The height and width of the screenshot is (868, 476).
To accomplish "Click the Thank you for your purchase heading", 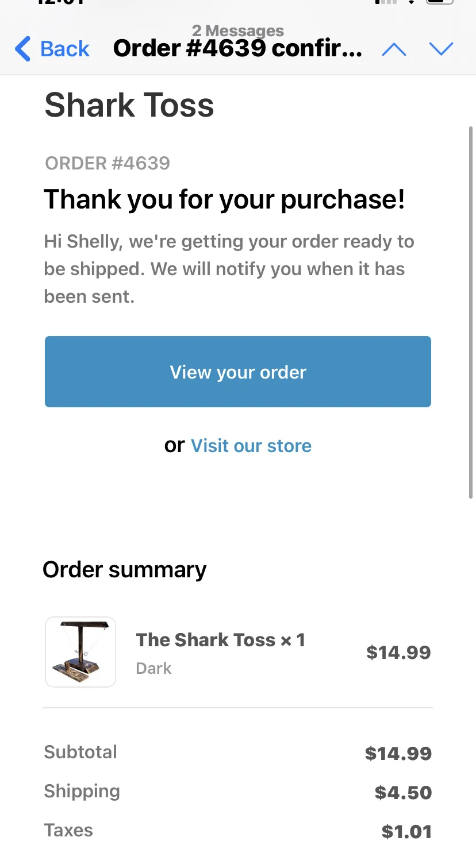I will pyautogui.click(x=225, y=199).
